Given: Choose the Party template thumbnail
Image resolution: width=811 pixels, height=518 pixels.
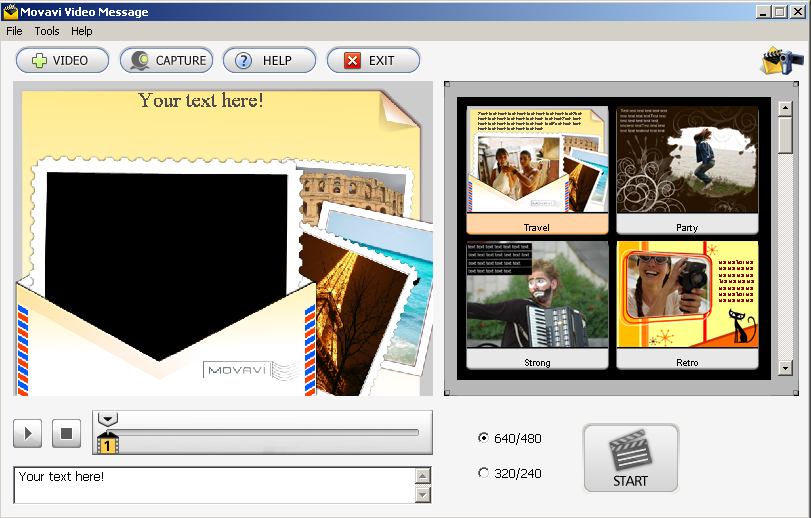Looking at the screenshot, I should (x=687, y=170).
